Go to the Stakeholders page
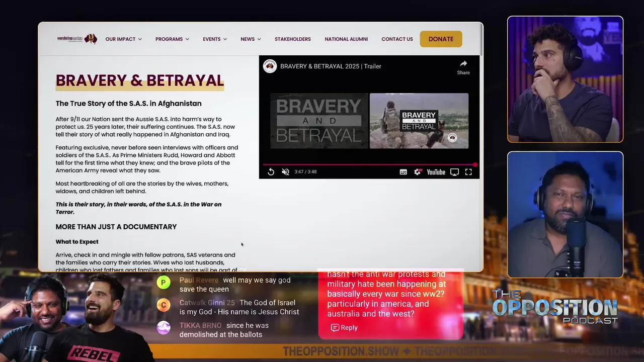Image resolution: width=644 pixels, height=362 pixels. pos(292,39)
